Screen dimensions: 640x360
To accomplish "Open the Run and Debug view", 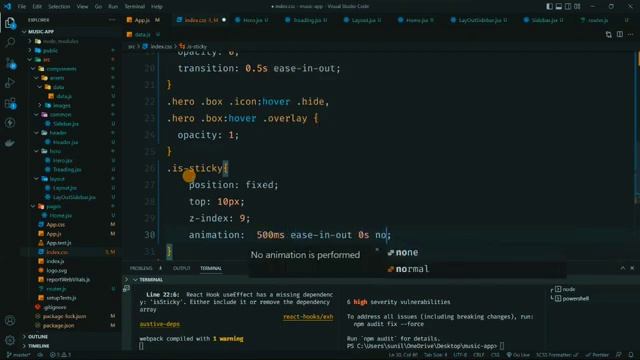I will pos(10,83).
